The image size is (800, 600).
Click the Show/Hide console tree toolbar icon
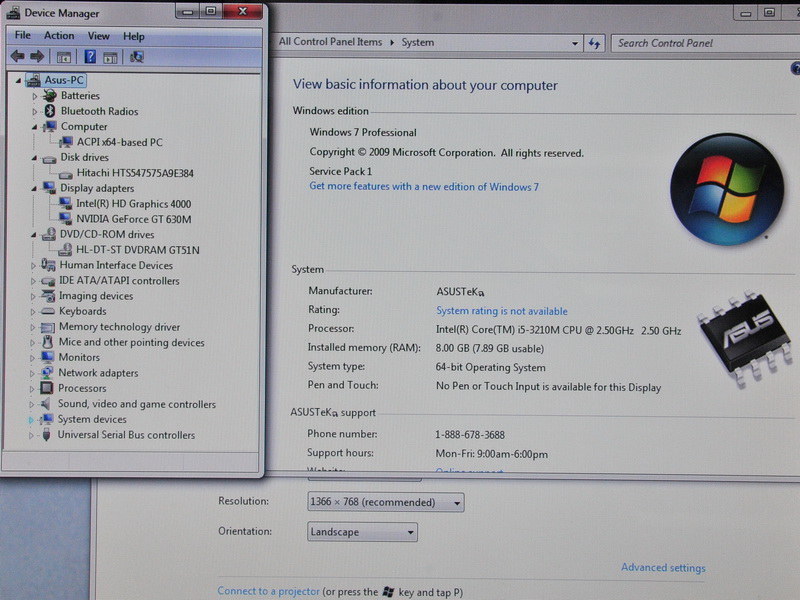[x=64, y=57]
